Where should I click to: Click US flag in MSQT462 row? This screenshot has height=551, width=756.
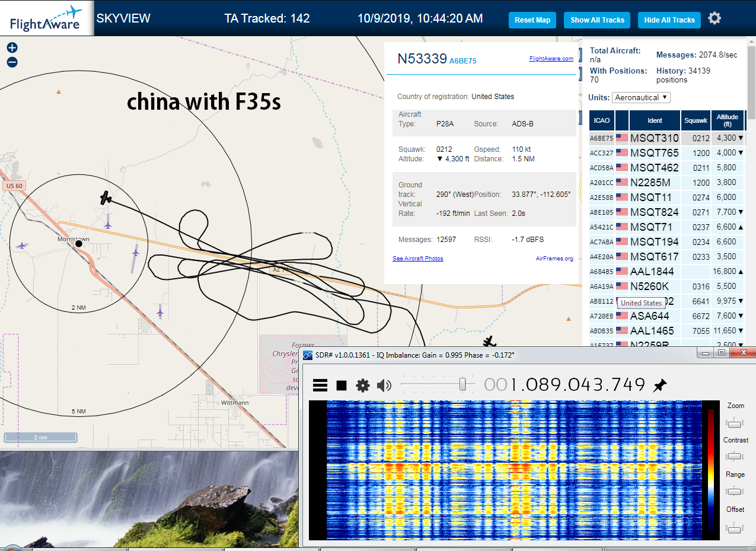point(622,168)
